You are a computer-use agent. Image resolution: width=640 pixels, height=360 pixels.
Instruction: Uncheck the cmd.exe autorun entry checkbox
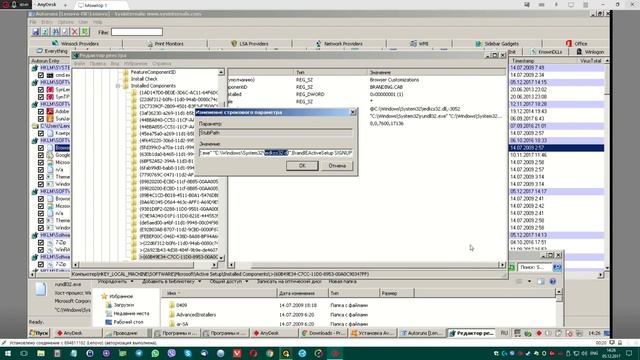pyautogui.click(x=41, y=76)
